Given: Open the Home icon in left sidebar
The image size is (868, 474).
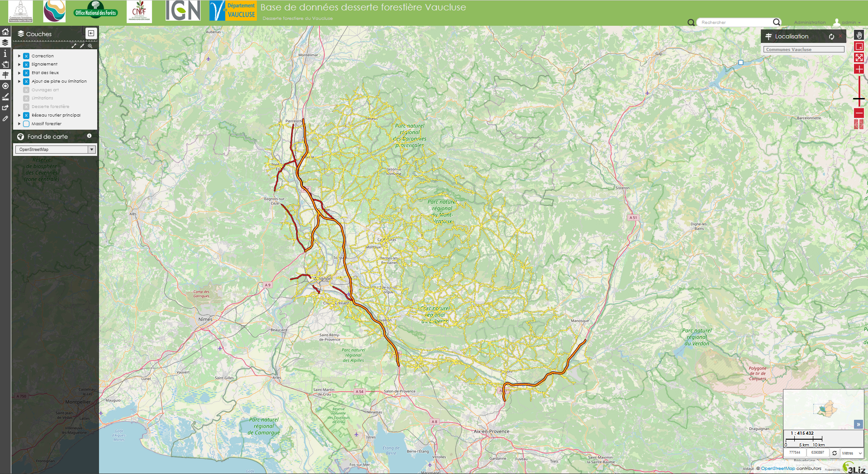Looking at the screenshot, I should (x=5, y=32).
